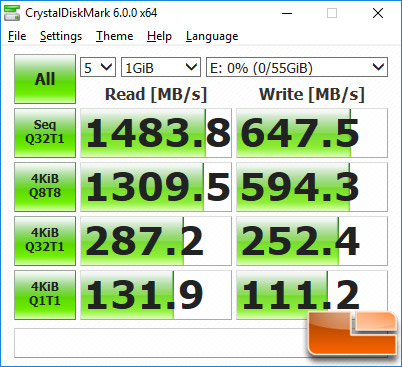The width and height of the screenshot is (402, 367).
Task: Click the Seq write result 647.5
Action: (312, 133)
